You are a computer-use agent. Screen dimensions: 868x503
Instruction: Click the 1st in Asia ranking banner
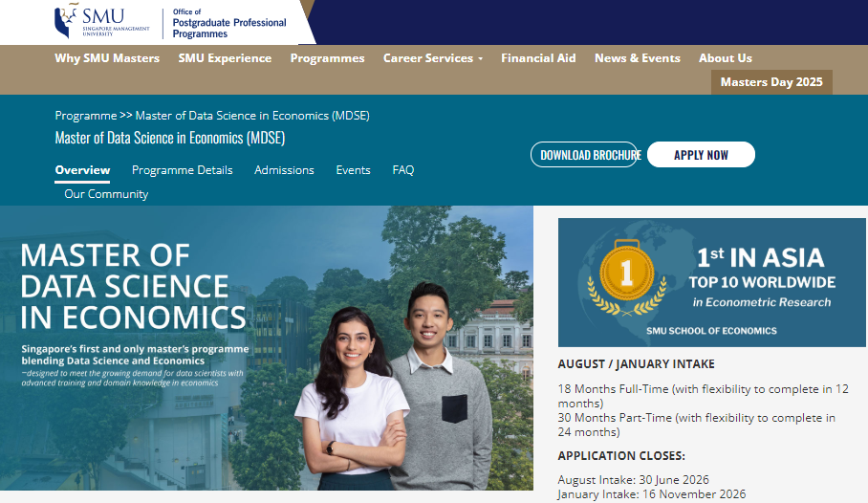pos(712,281)
